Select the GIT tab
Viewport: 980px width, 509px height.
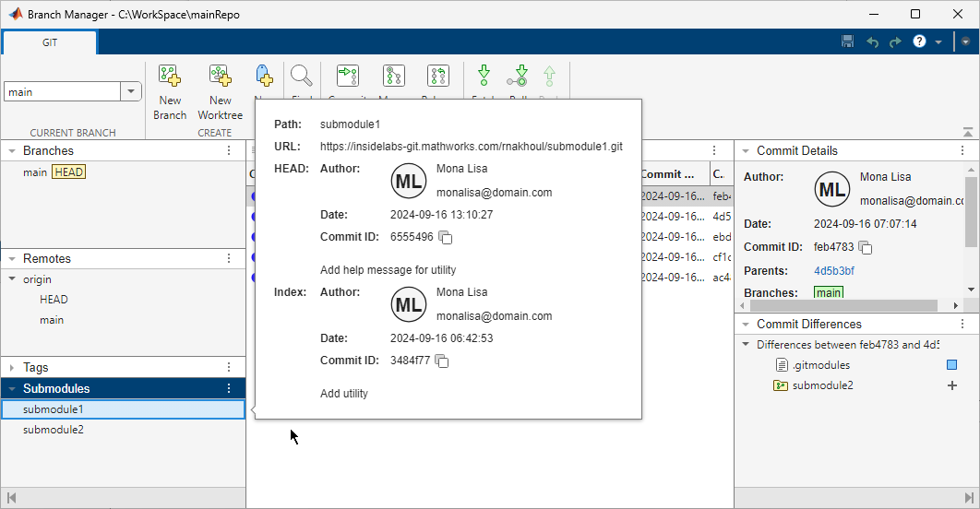(x=50, y=42)
